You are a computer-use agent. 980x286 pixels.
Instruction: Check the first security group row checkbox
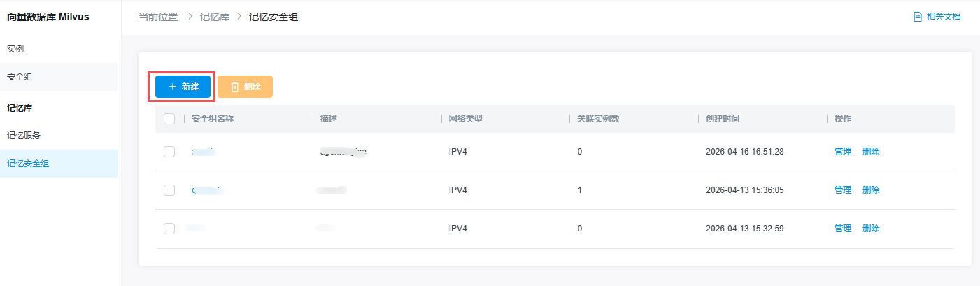pyautogui.click(x=169, y=152)
